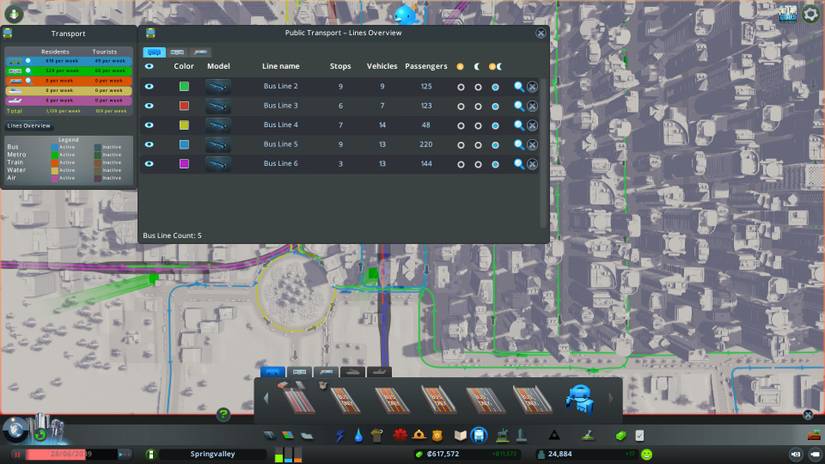This screenshot has width=825, height=464.
Task: Click the Chirper bird icon
Action: pyautogui.click(x=406, y=14)
